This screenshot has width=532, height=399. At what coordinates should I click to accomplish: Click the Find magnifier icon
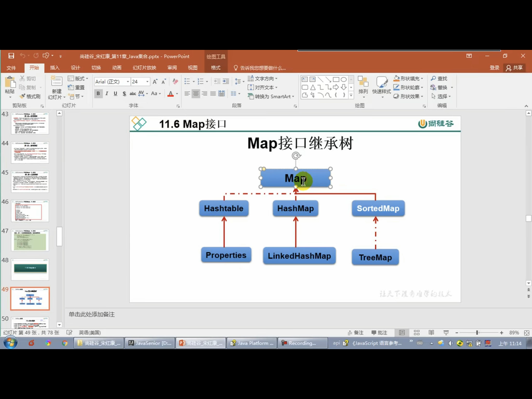433,78
